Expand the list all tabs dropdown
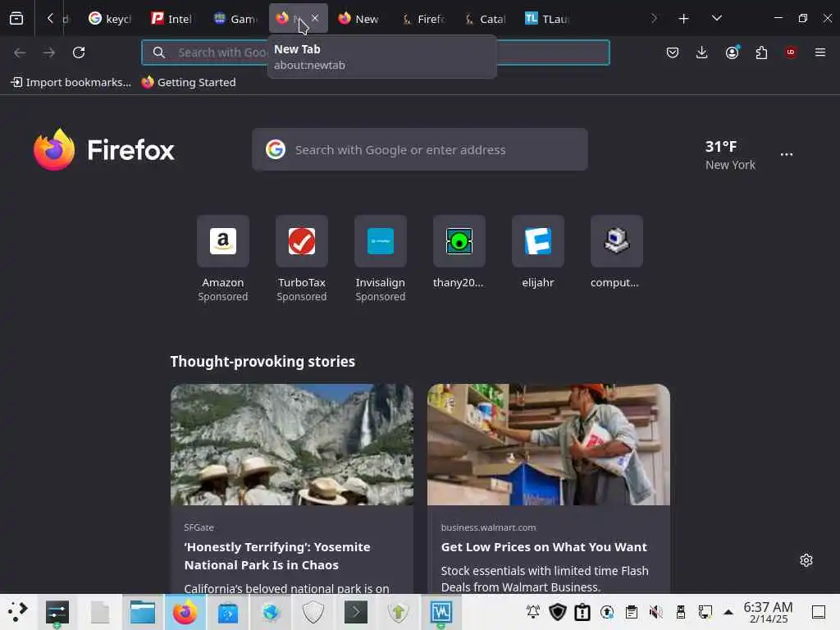840x630 pixels. pyautogui.click(x=717, y=19)
